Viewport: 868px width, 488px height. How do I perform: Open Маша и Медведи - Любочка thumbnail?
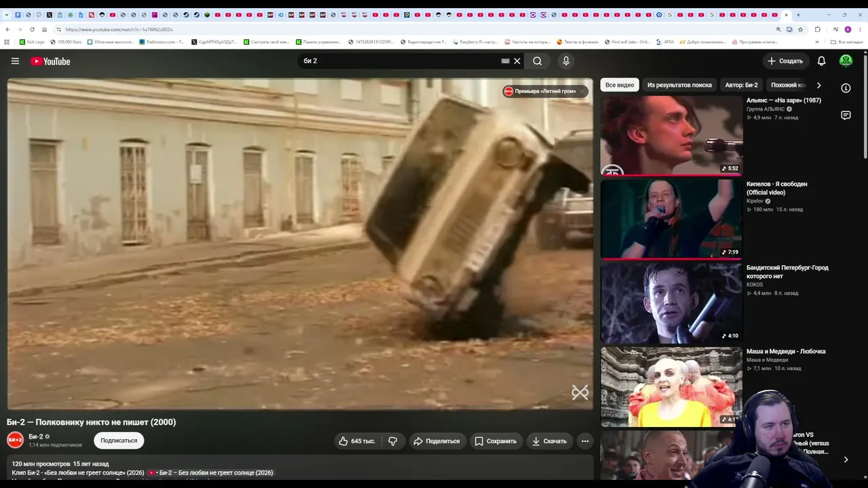pos(671,387)
